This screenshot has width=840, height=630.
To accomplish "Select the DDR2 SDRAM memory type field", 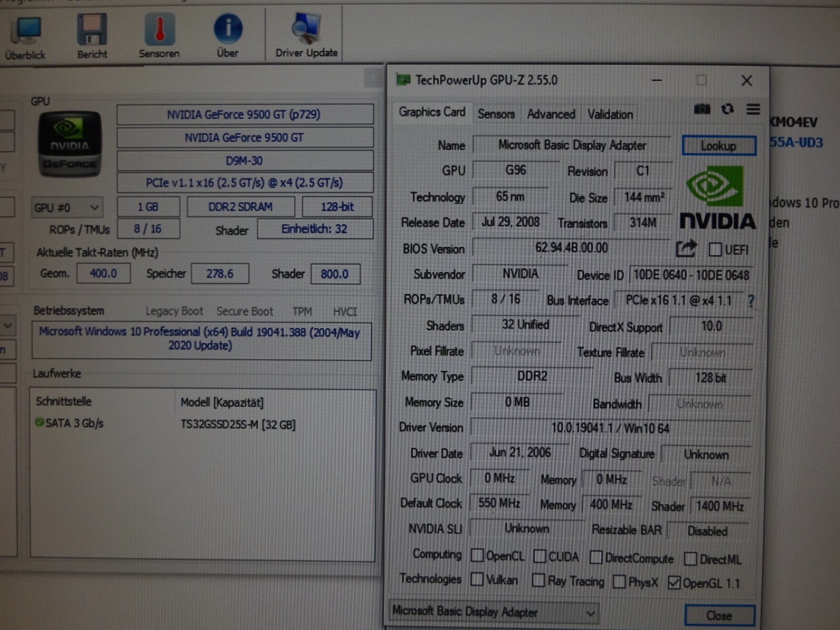I will pos(240,207).
